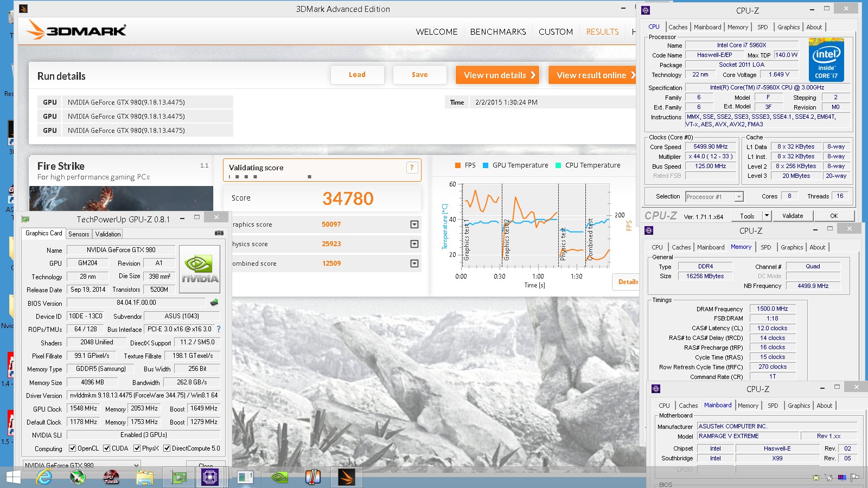Click the GPU-Z screenshot camera icon
Image resolution: width=868 pixels, height=488 pixels.
coord(219,233)
